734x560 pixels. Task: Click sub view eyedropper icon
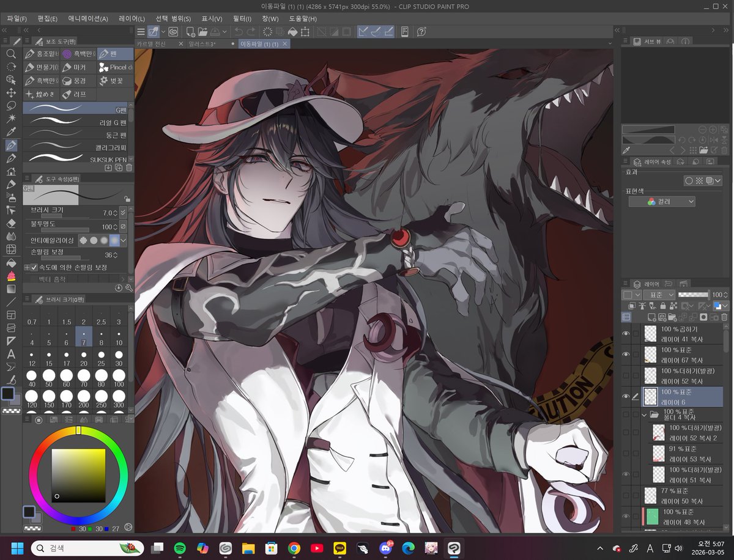626,150
